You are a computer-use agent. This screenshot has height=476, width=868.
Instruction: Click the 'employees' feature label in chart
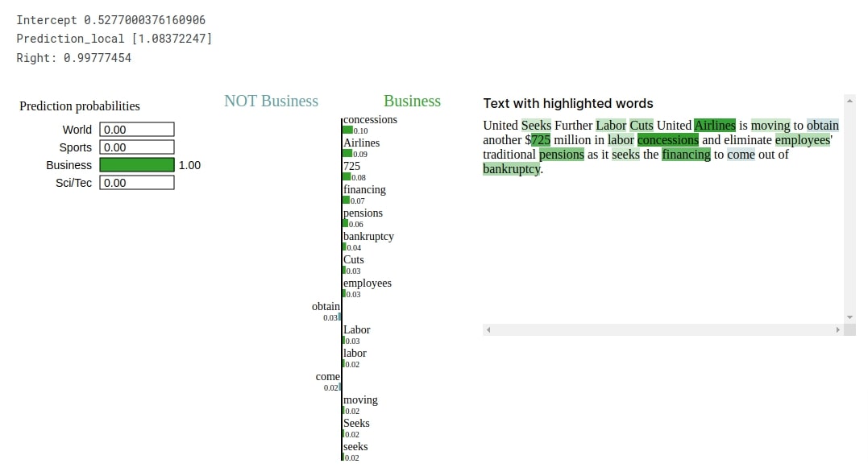tap(367, 284)
